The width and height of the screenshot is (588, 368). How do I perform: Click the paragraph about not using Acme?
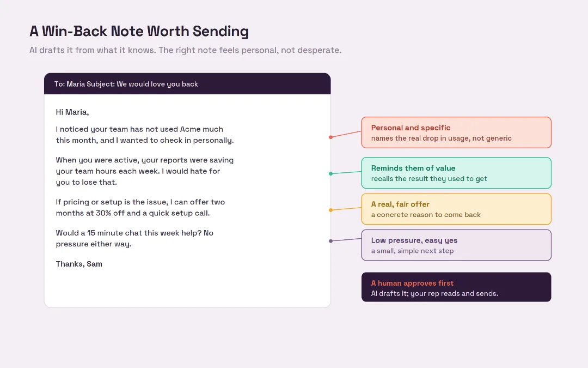coord(145,135)
